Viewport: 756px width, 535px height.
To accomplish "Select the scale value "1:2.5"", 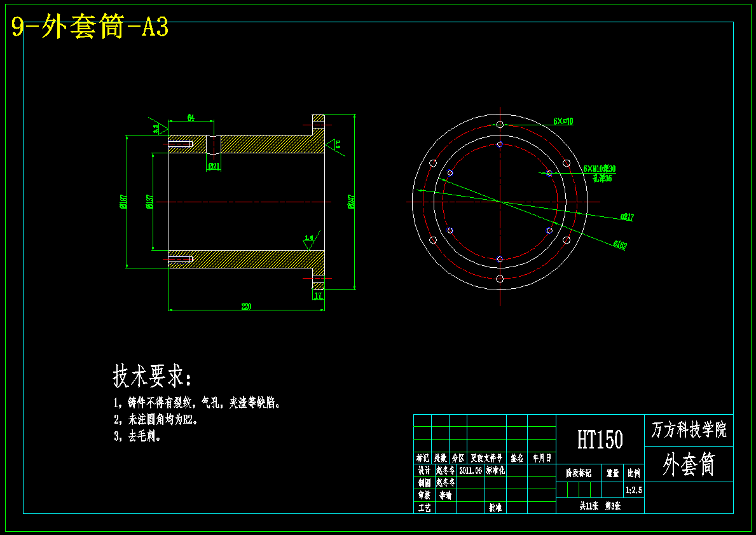I will [x=633, y=490].
